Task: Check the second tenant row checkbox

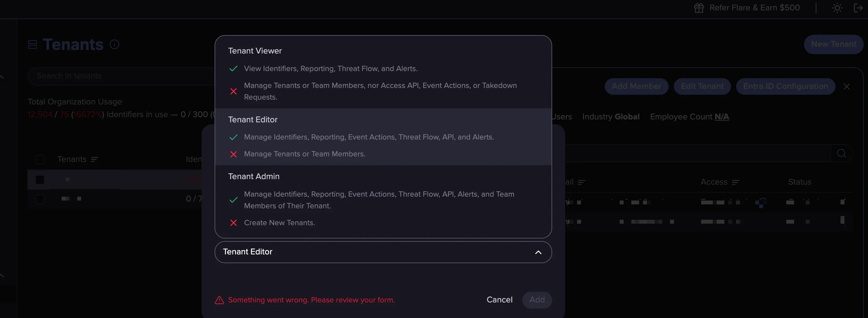Action: click(x=40, y=199)
